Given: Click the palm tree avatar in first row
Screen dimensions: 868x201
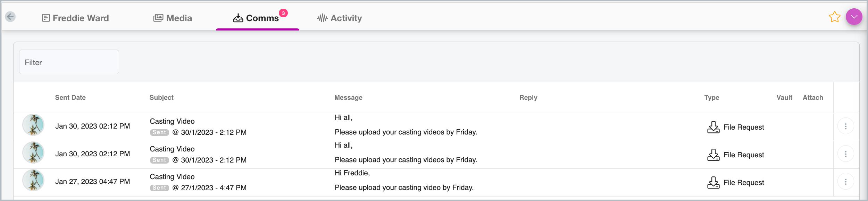Looking at the screenshot, I should tap(33, 125).
